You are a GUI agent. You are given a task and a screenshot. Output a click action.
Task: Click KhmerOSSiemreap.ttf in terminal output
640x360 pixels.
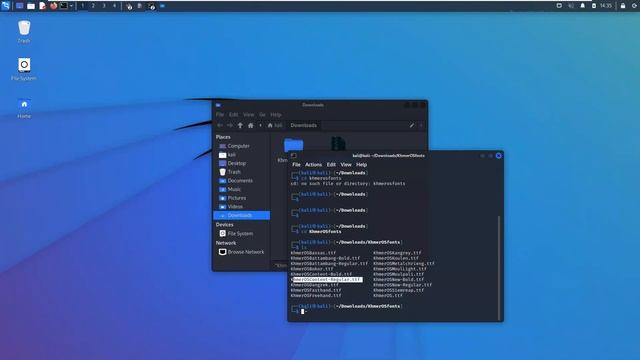[x=398, y=290]
